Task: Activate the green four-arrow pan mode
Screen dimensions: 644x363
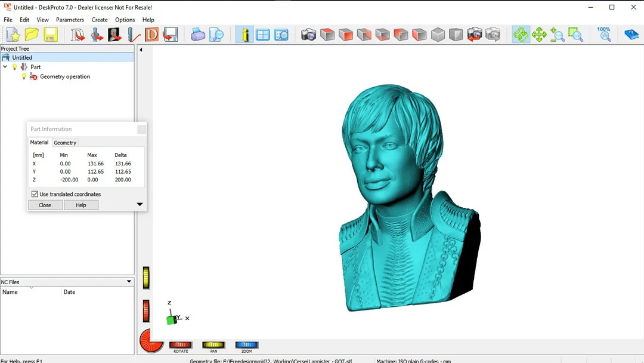Action: click(539, 35)
